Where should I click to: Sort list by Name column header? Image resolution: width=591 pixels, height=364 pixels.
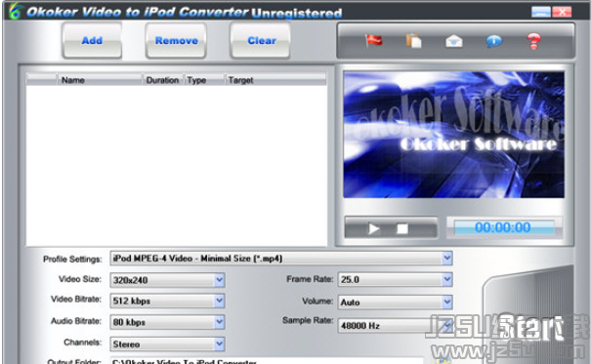[100, 80]
